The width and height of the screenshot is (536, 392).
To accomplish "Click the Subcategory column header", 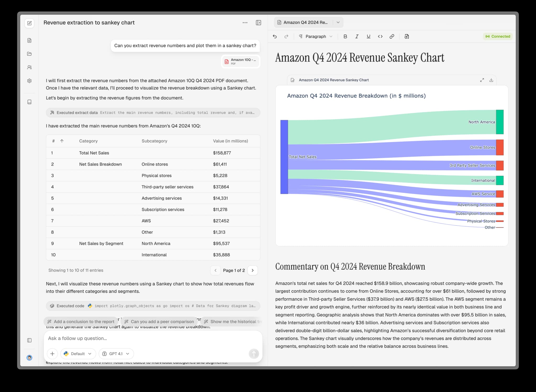I will click(154, 141).
